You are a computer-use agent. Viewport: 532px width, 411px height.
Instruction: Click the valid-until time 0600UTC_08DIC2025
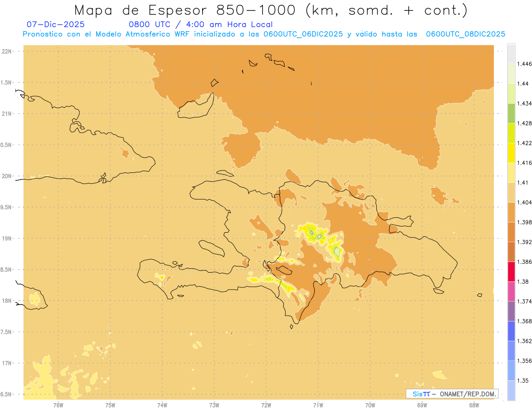465,34
